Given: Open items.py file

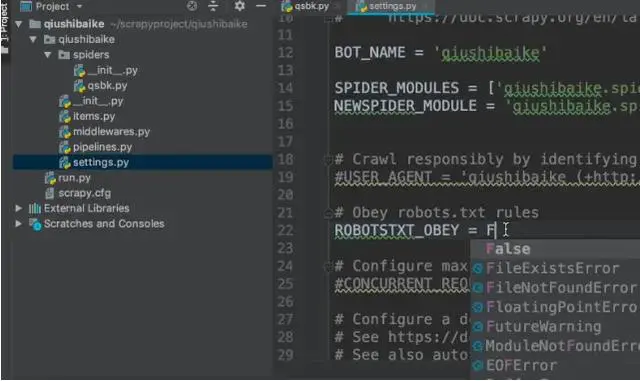Looking at the screenshot, I should 94,116.
